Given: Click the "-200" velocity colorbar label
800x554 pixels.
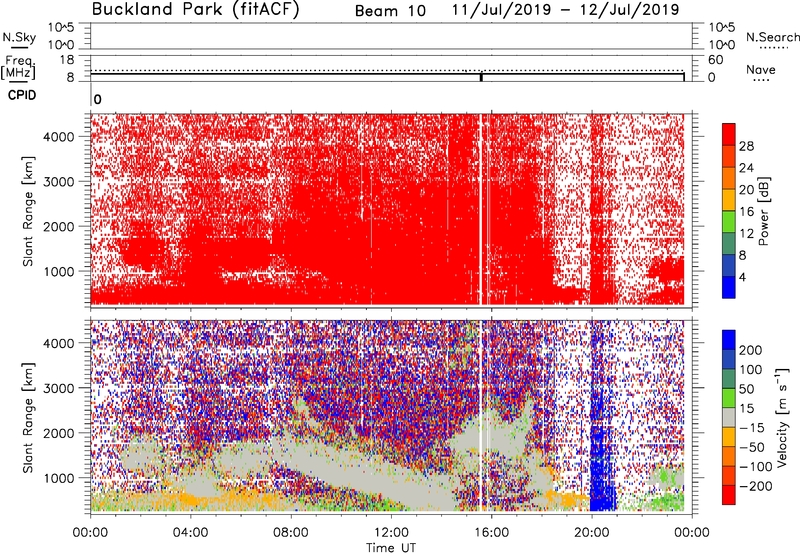Looking at the screenshot, I should (x=756, y=486).
